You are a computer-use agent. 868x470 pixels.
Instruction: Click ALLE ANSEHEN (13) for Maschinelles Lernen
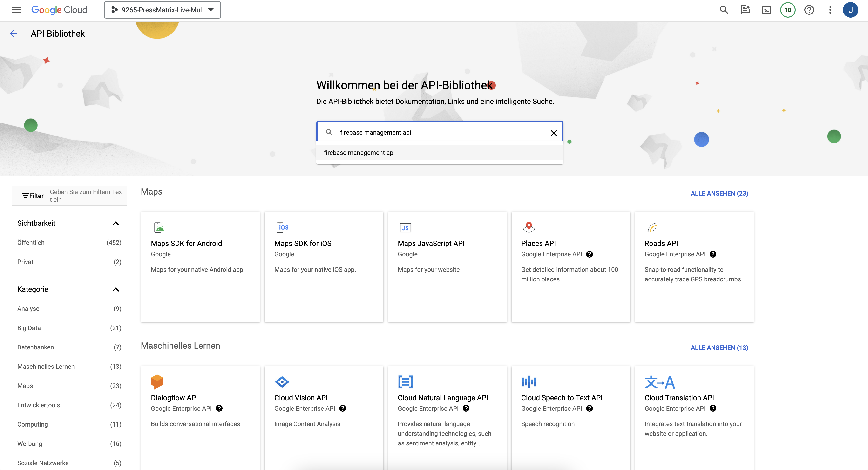coord(719,348)
